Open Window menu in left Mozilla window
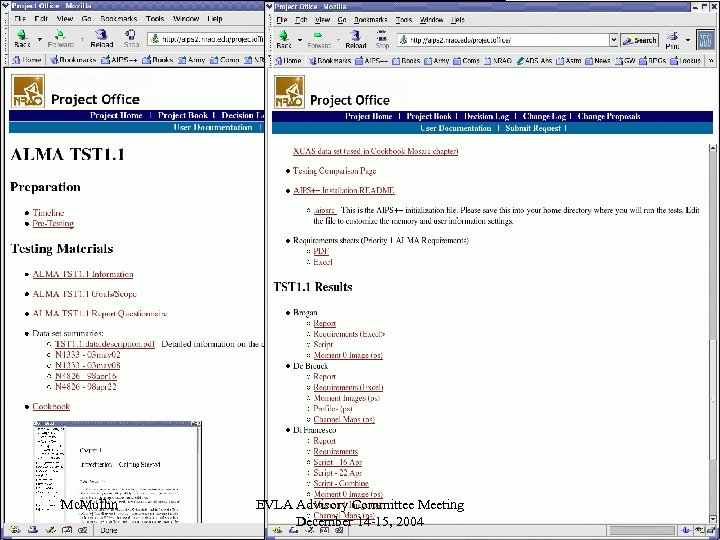 [x=186, y=18]
